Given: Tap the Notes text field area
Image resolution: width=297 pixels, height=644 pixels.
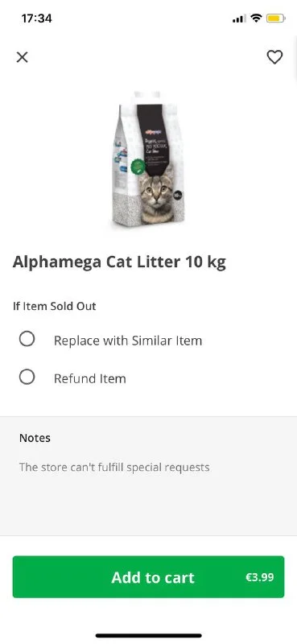Looking at the screenshot, I should click(x=148, y=476).
